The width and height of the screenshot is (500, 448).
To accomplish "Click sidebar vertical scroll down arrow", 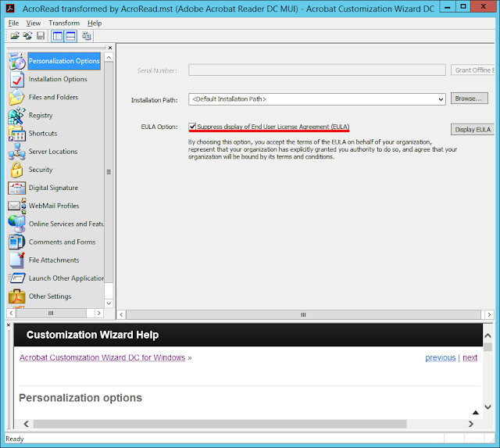I will coord(109,303).
